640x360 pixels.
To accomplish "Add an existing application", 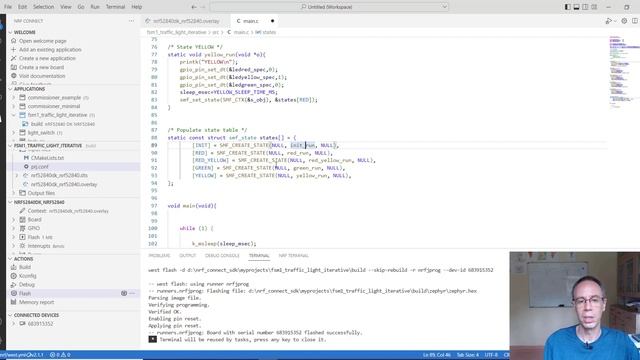I will (50, 49).
